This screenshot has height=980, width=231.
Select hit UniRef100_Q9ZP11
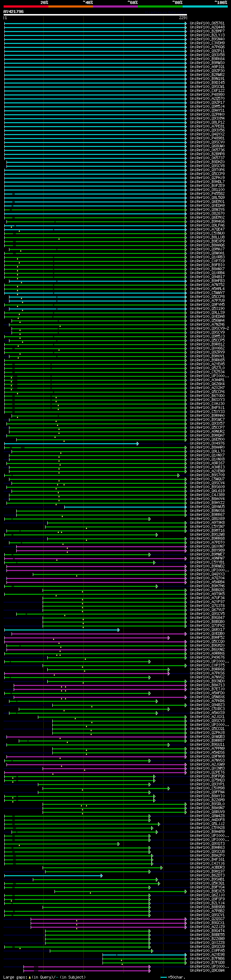click(208, 51)
